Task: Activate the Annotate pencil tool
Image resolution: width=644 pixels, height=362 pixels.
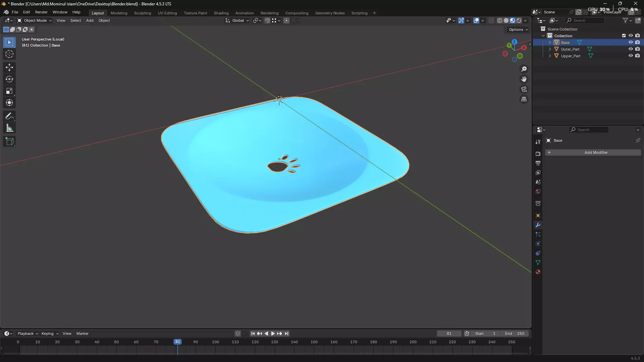Action: [x=9, y=116]
